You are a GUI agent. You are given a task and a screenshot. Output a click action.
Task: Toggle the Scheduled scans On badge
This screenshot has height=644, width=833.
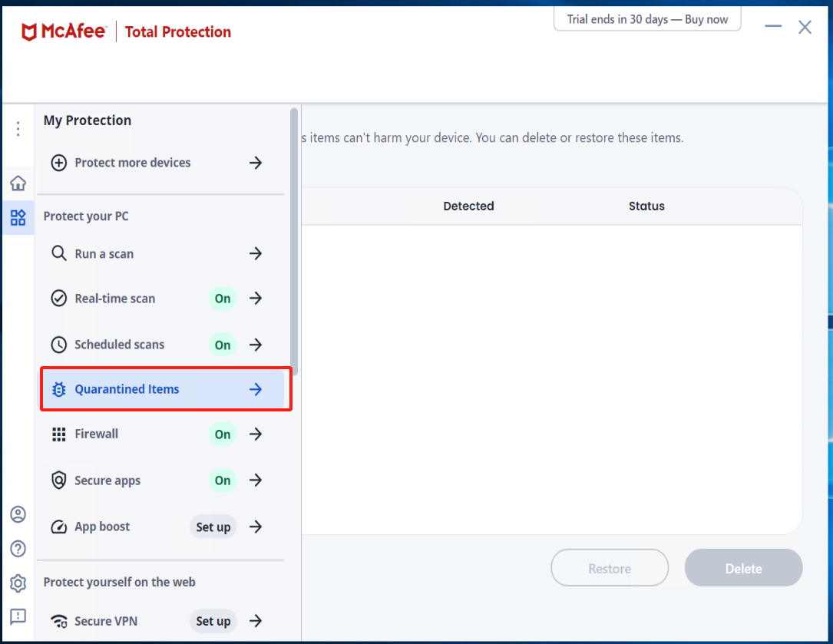tap(223, 345)
